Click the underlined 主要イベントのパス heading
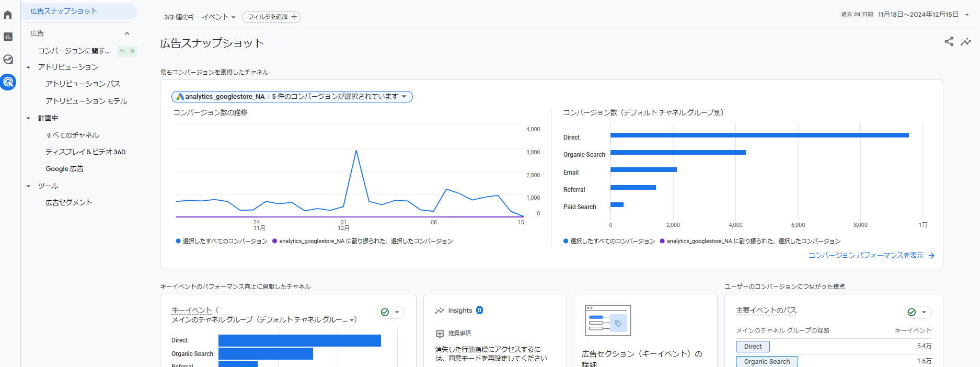Image resolution: width=980 pixels, height=367 pixels. coord(766,310)
